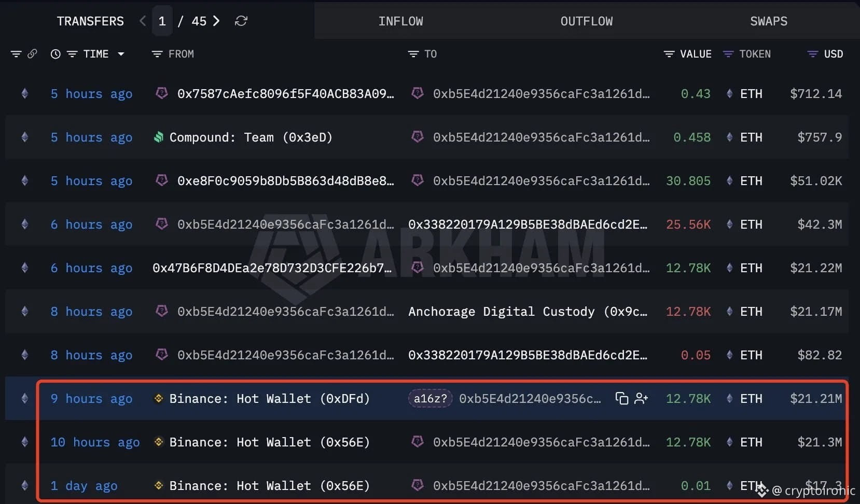860x504 pixels.
Task: Click the Ethereum chain icon in the $21.22M row
Action: click(x=24, y=268)
